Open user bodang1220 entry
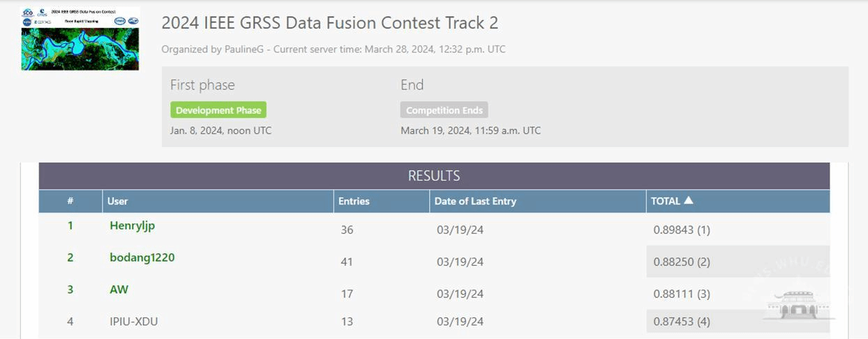The image size is (868, 339). pyautogui.click(x=142, y=257)
